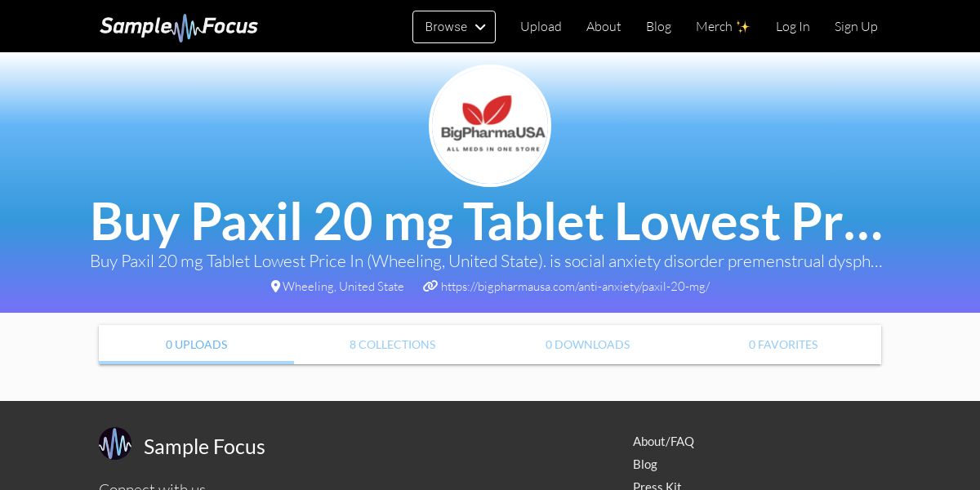The width and height of the screenshot is (980, 490).
Task: Click Log In
Action: pos(792,27)
